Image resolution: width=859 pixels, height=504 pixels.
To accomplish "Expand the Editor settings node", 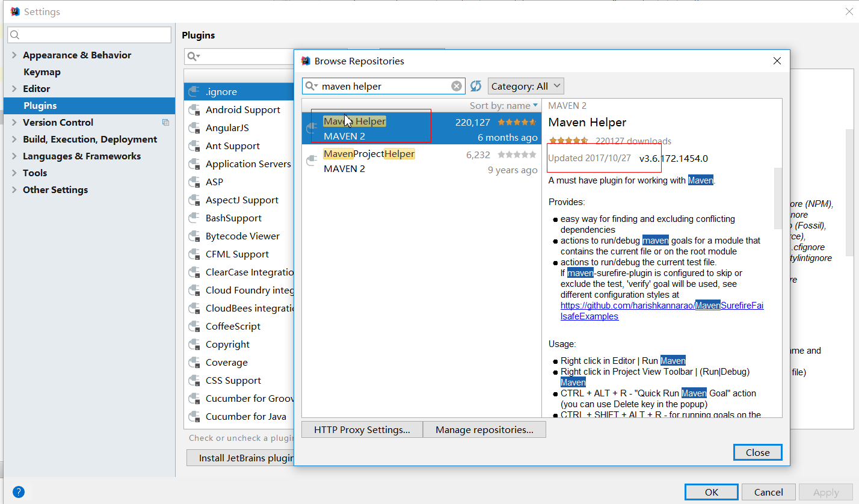I will pos(14,88).
